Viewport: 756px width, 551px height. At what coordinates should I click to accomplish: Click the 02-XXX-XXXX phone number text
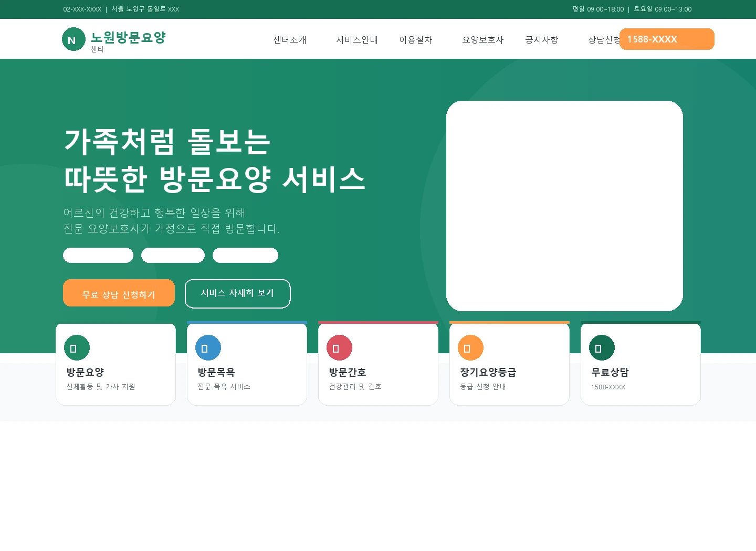82,9
